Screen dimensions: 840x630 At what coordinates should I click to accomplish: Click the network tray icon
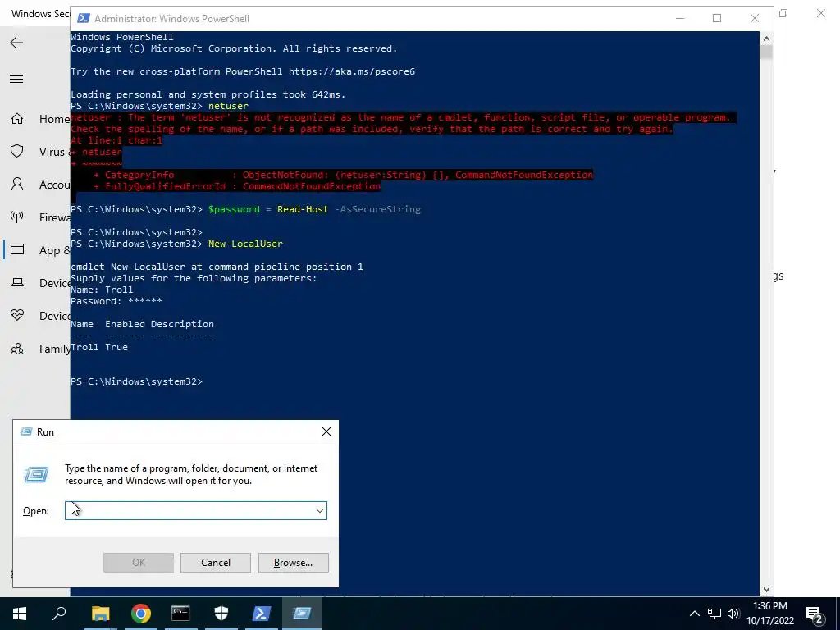[714, 614]
